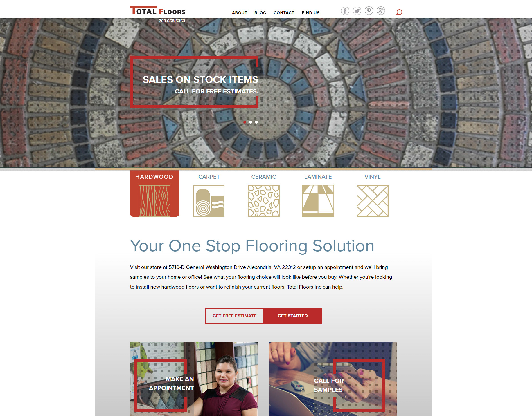Open the Blog menu item
Viewport: 532px width, 416px height.
point(260,13)
